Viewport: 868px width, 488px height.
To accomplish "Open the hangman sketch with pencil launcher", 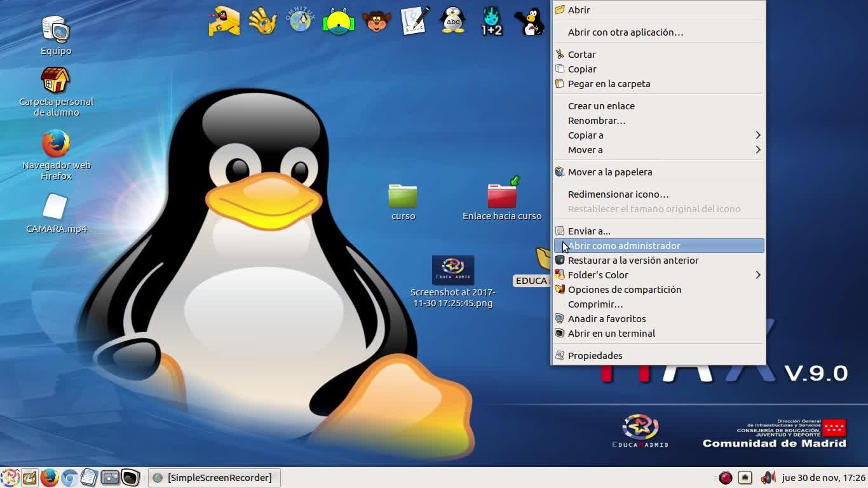I will [x=415, y=20].
